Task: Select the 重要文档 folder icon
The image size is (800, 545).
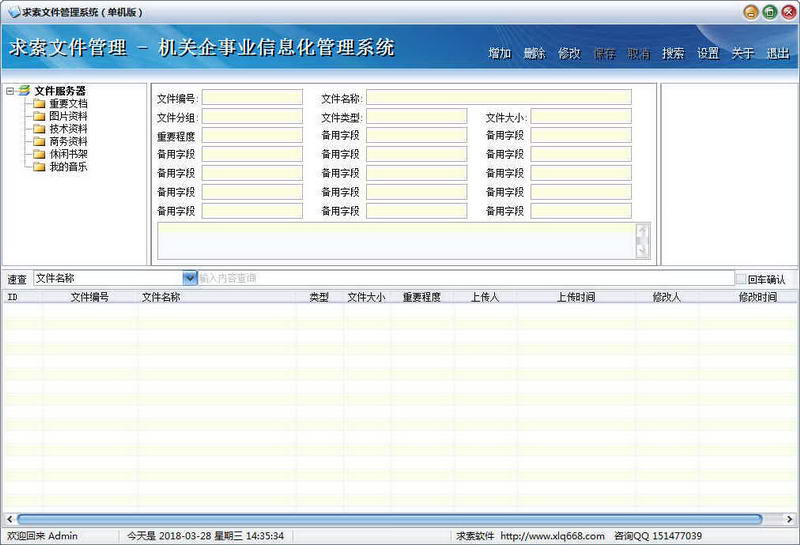Action: pyautogui.click(x=39, y=104)
